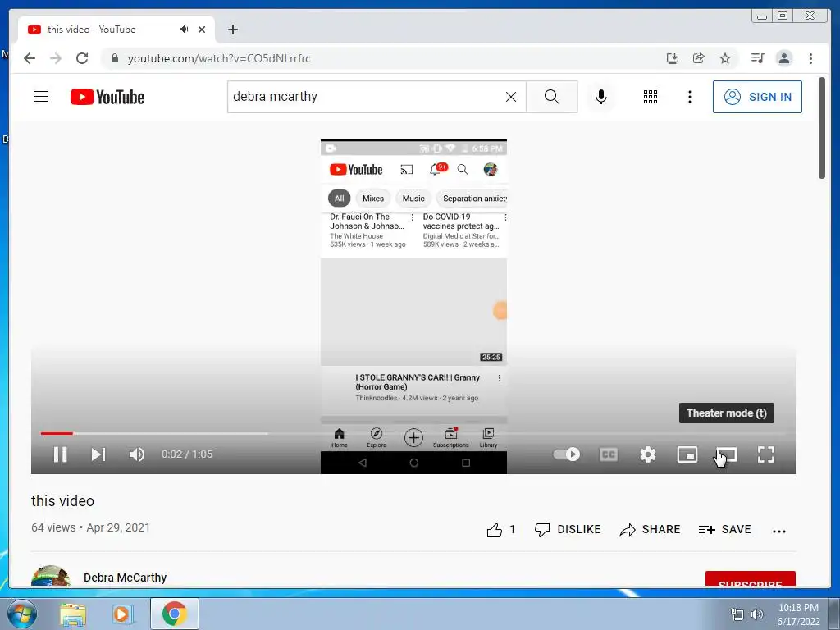Skip to the next video
This screenshot has height=630, width=840.
click(x=98, y=454)
